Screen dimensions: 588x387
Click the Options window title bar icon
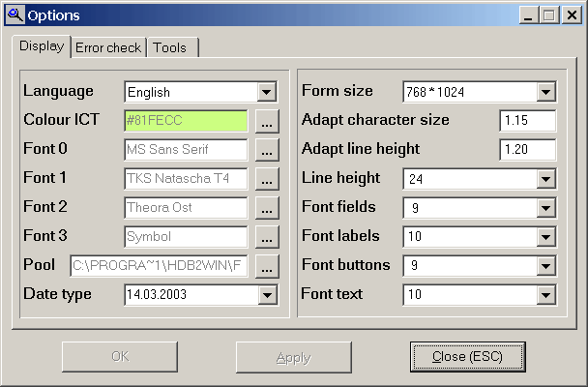pos(15,15)
